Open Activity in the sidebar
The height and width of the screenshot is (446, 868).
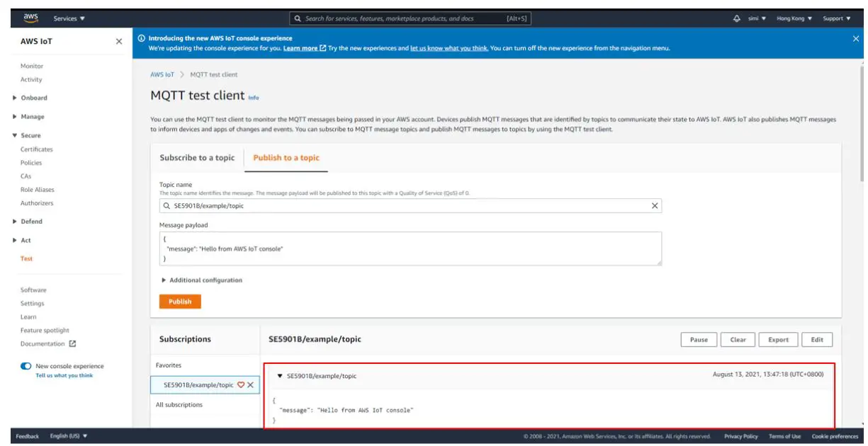31,80
